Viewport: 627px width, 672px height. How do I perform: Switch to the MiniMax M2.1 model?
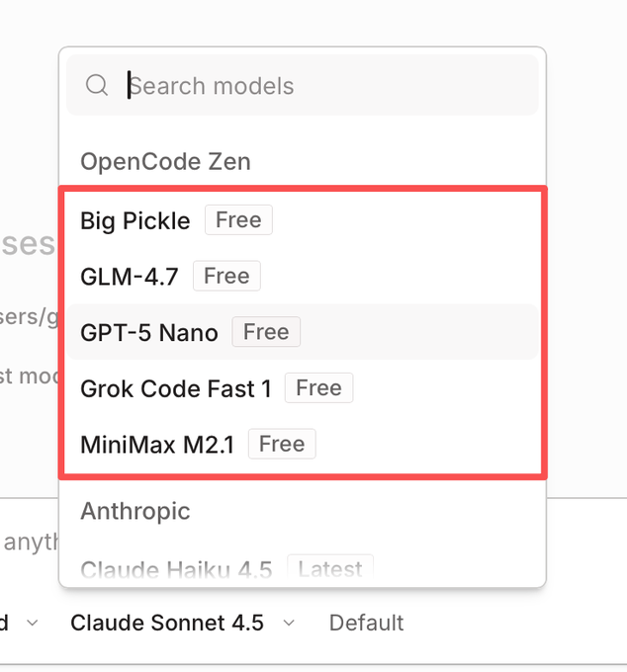pos(156,445)
